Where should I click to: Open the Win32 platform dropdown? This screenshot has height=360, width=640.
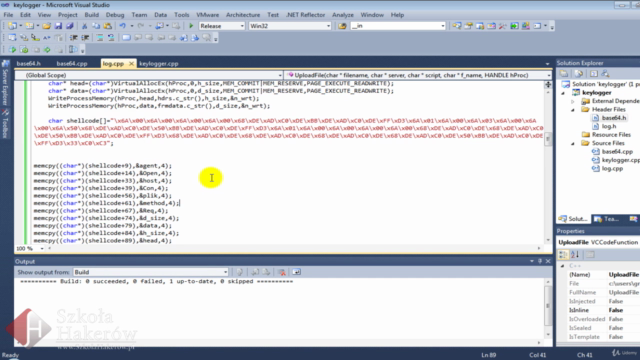click(x=328, y=26)
